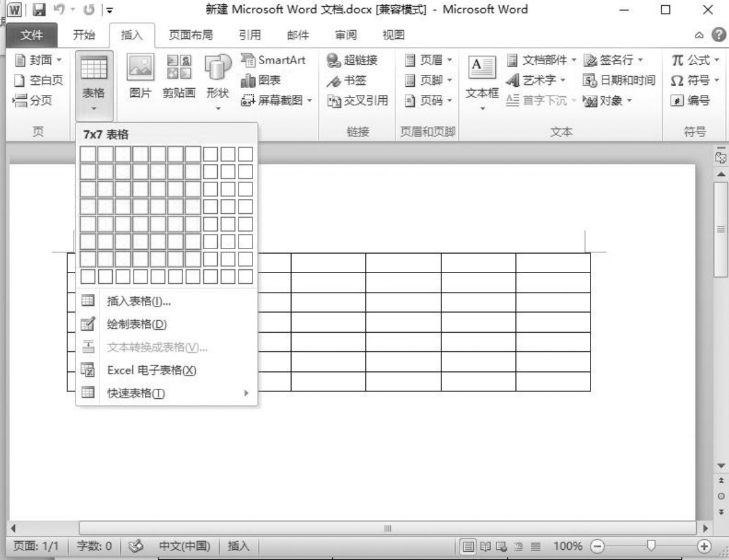Switch to Draft view icon

(536, 546)
